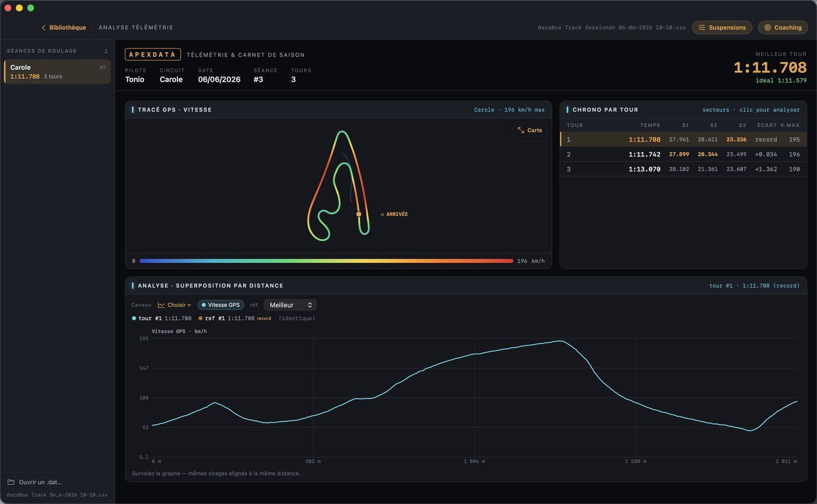Select lap 2 row with time 1:11.742

pos(683,155)
